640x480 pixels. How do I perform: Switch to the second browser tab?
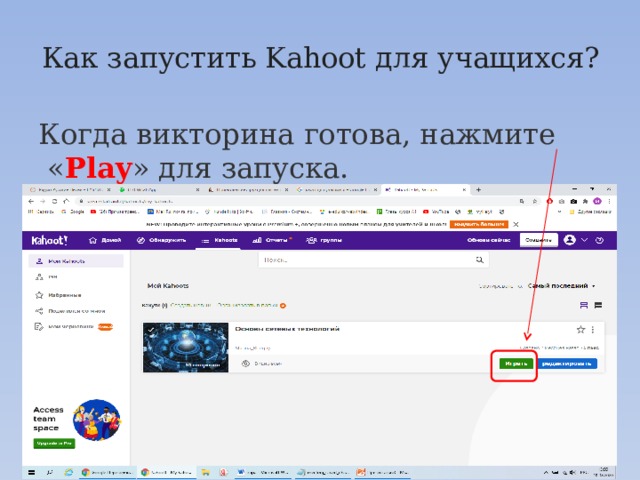[x=158, y=190]
